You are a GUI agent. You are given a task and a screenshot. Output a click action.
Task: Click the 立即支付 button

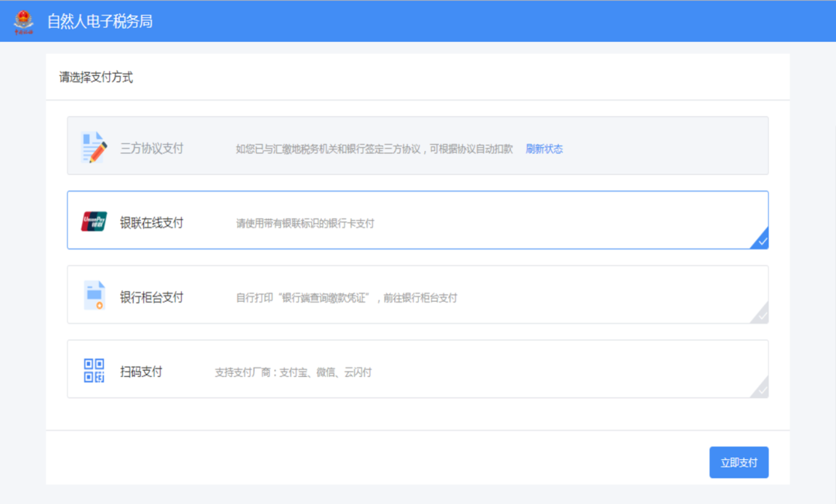pyautogui.click(x=738, y=462)
